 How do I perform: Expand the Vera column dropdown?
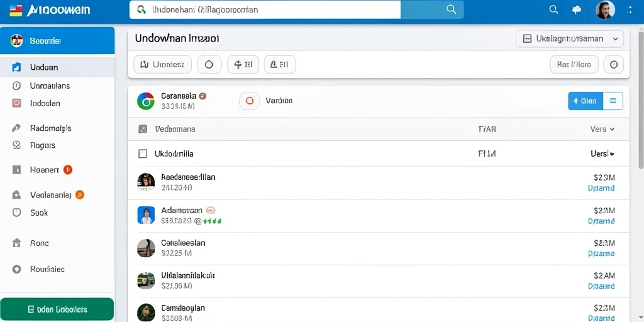tap(602, 129)
